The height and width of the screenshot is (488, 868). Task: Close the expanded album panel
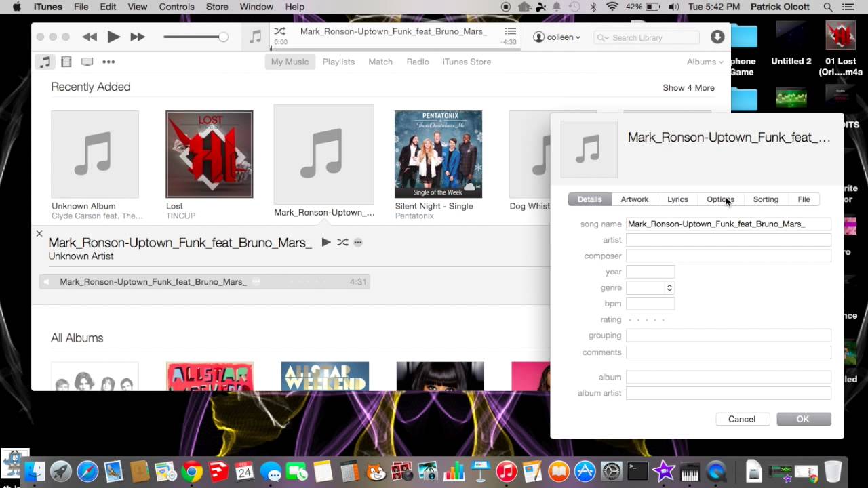click(39, 234)
